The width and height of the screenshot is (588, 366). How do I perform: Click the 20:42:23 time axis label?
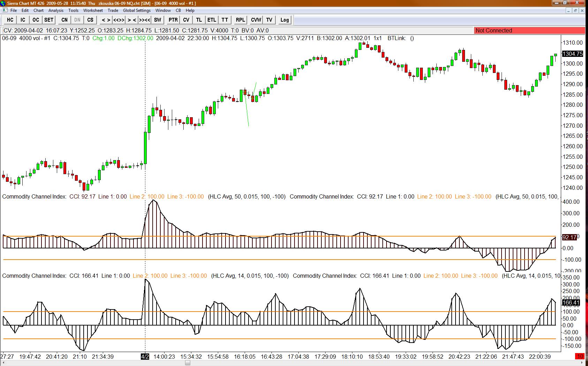point(459,357)
